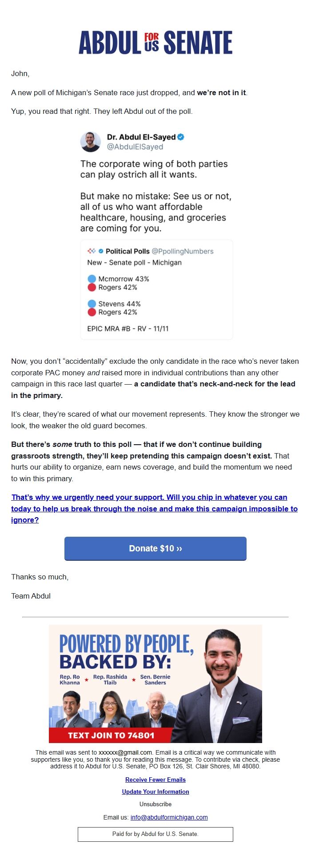Click the blue dot beside Stevens 44%
This screenshot has height=868, width=311.
(92, 304)
